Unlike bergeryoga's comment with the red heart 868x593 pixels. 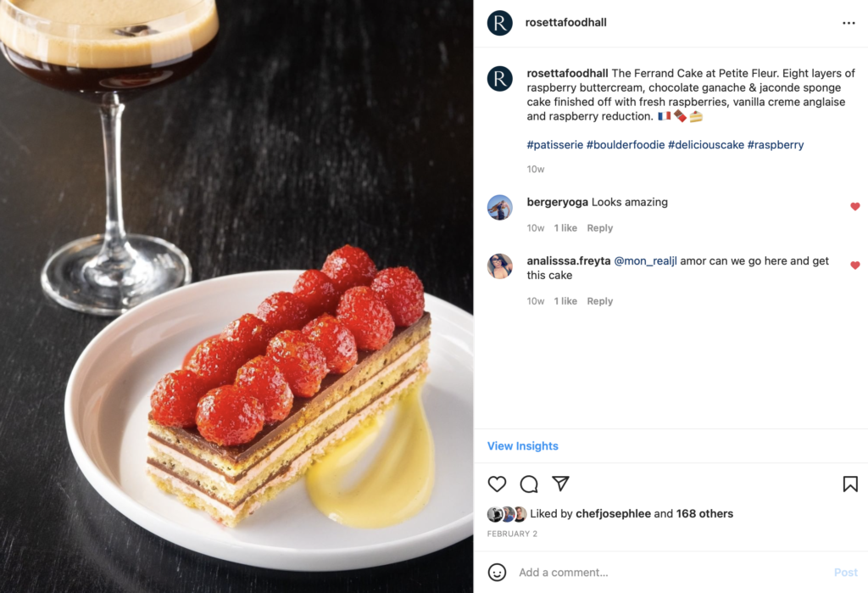tap(855, 206)
